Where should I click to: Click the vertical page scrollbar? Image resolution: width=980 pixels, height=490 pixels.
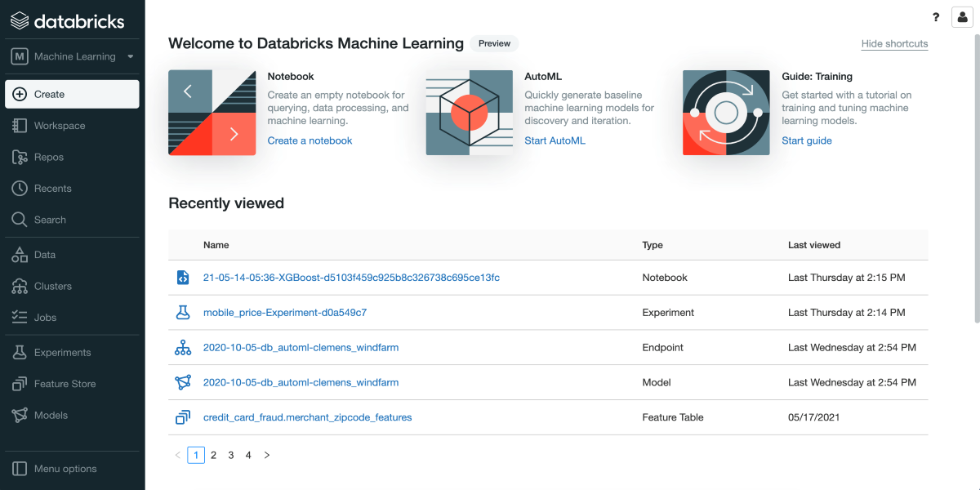point(977,180)
